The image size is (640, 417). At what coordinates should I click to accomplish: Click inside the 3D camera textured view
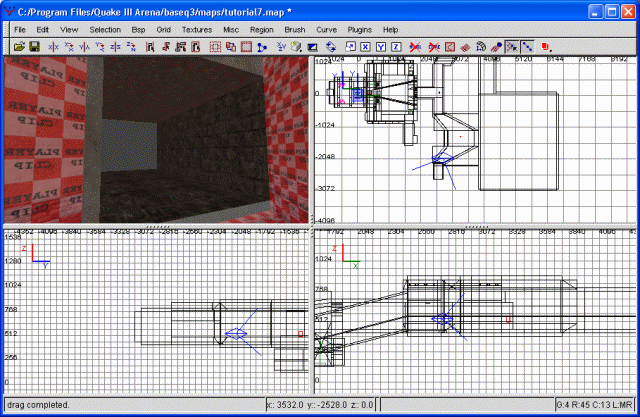tap(156, 140)
